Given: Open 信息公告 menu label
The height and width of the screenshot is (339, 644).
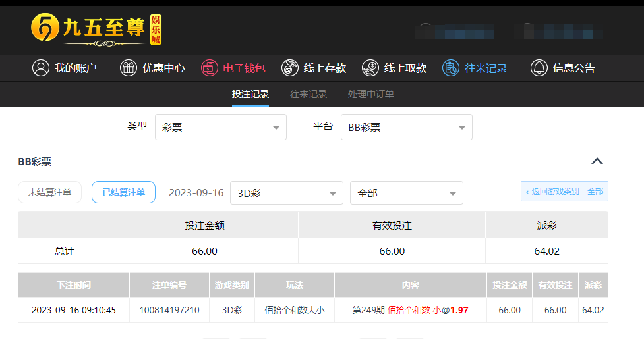Looking at the screenshot, I should (x=573, y=68).
